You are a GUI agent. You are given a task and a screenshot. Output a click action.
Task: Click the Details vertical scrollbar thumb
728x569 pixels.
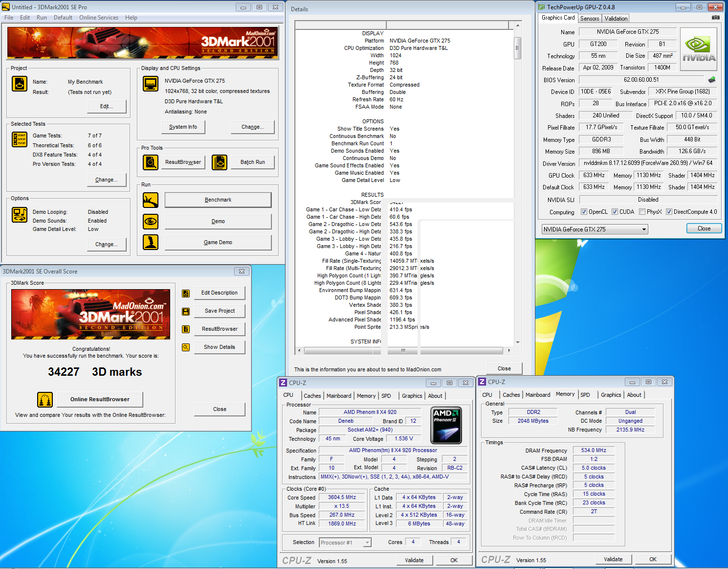[x=517, y=48]
